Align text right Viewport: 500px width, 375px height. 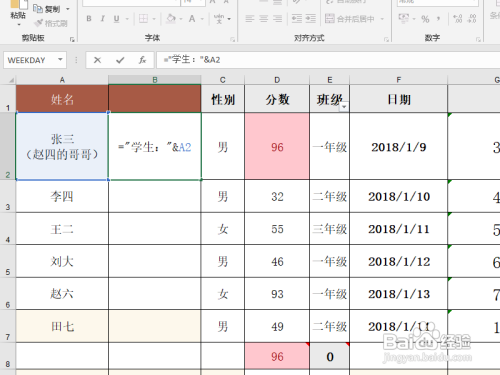tap(277, 19)
